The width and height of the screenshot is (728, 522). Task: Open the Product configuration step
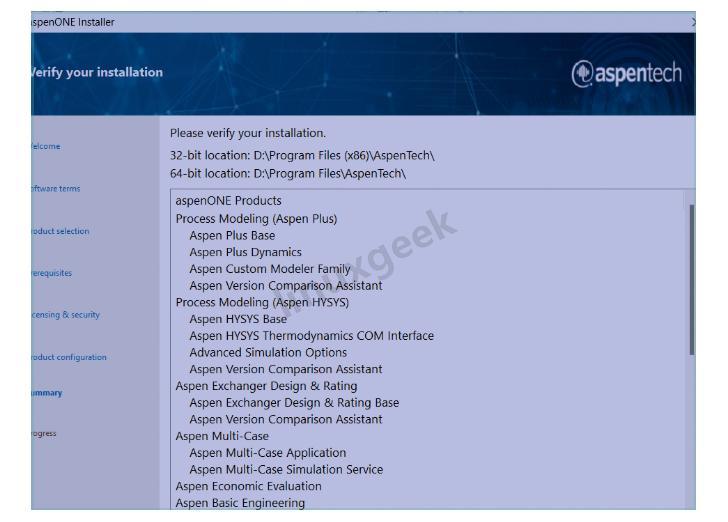(69, 357)
